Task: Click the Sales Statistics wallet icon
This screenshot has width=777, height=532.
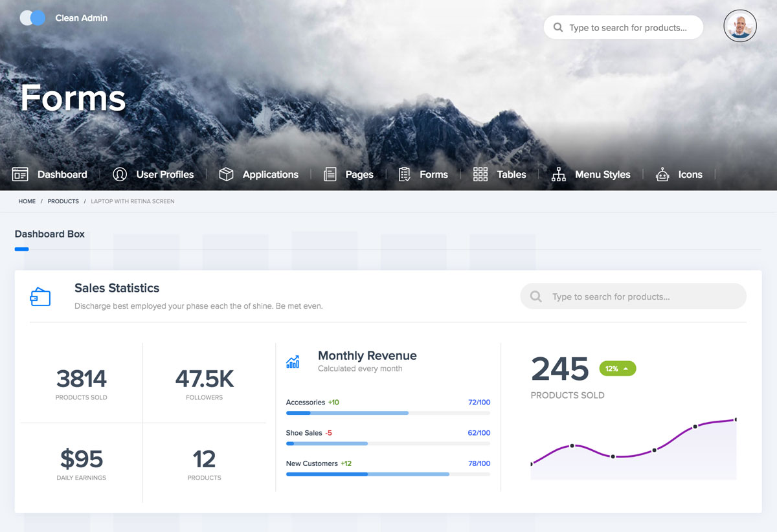Action: (x=40, y=296)
